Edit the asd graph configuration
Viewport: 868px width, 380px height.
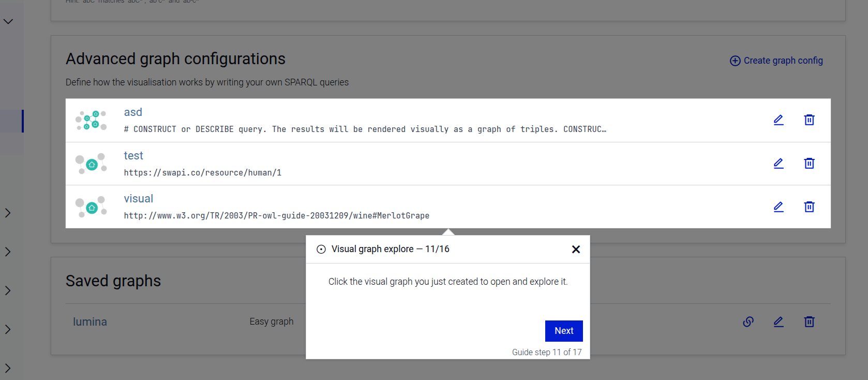pyautogui.click(x=778, y=120)
